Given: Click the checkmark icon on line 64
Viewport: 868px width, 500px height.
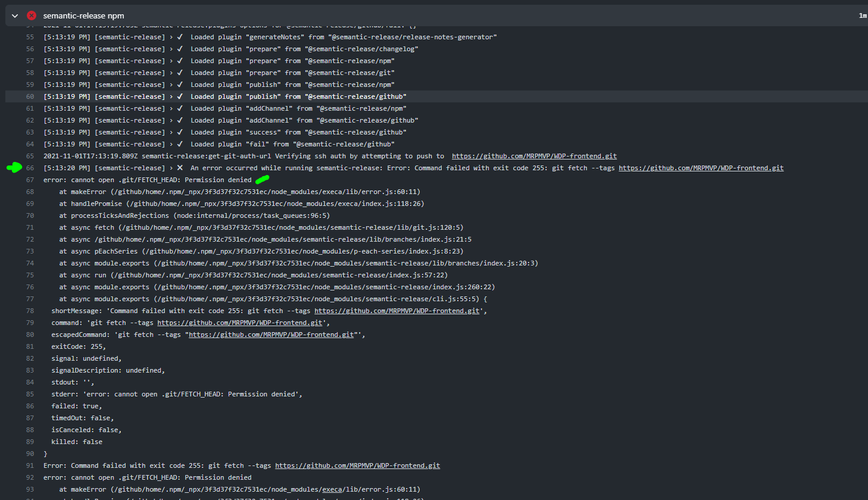Looking at the screenshot, I should pyautogui.click(x=180, y=143).
